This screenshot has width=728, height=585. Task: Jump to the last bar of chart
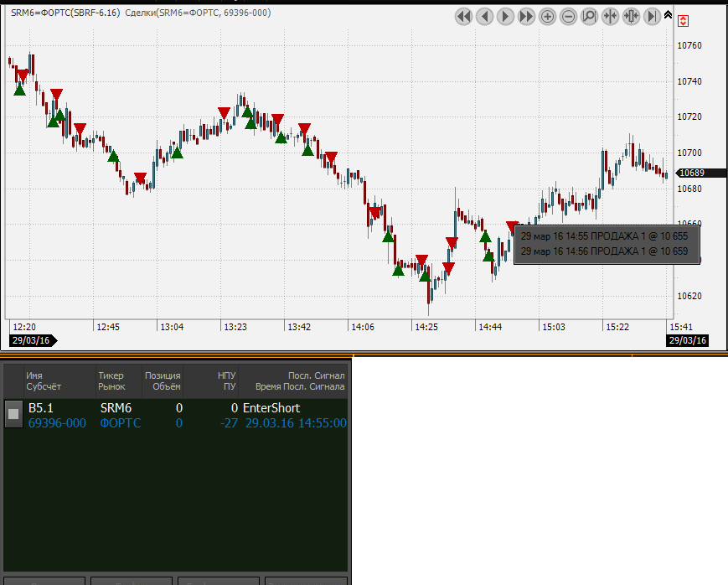(653, 16)
